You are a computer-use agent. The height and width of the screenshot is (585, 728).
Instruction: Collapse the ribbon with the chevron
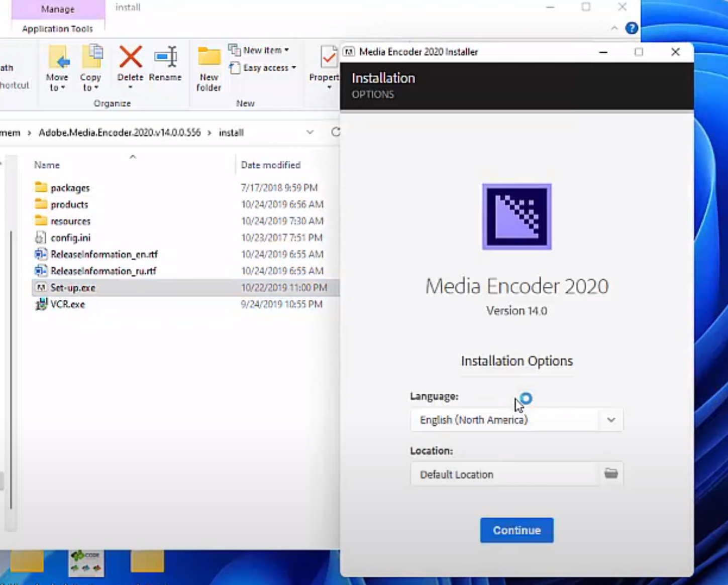pyautogui.click(x=614, y=28)
